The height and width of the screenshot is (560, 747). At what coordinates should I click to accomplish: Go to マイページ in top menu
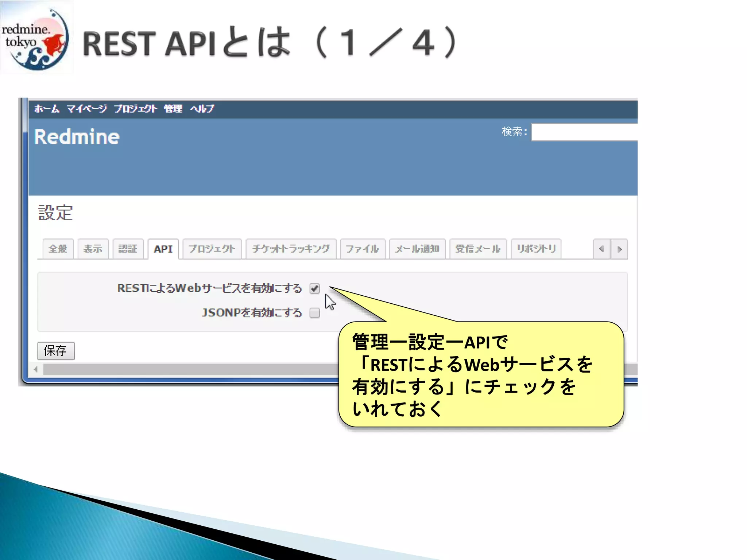point(87,109)
